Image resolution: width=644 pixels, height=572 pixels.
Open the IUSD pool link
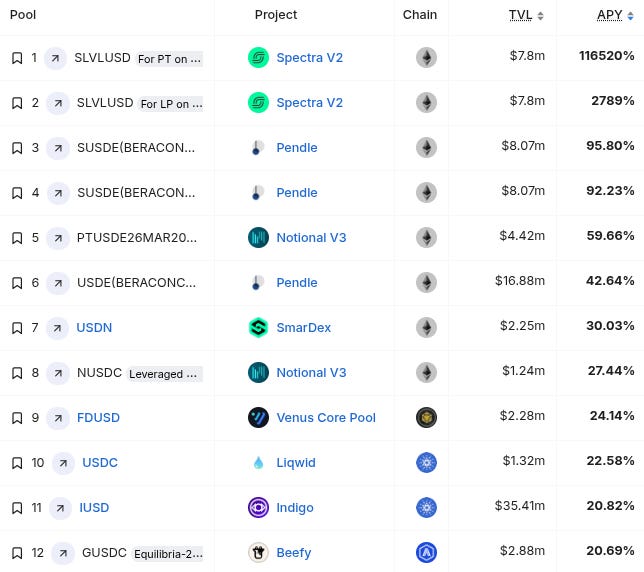click(x=94, y=508)
